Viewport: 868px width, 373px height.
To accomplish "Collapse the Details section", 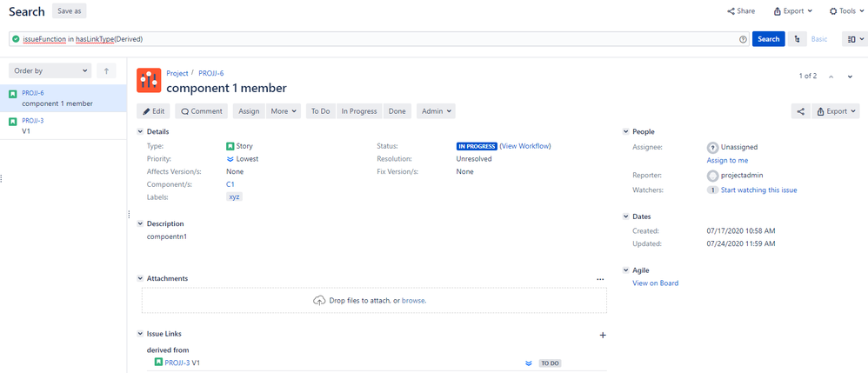I will tap(140, 131).
